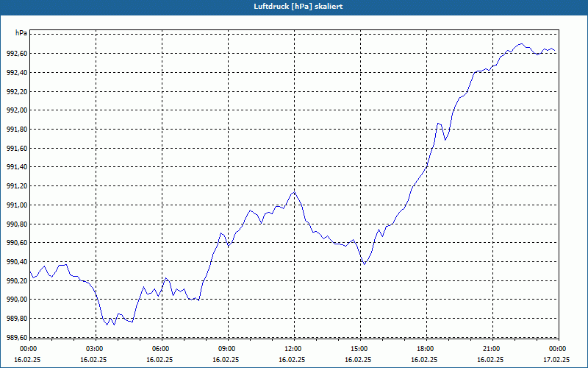Click the pressure curve dip just after 15:00
The height and width of the screenshot is (368, 588).
tap(364, 264)
